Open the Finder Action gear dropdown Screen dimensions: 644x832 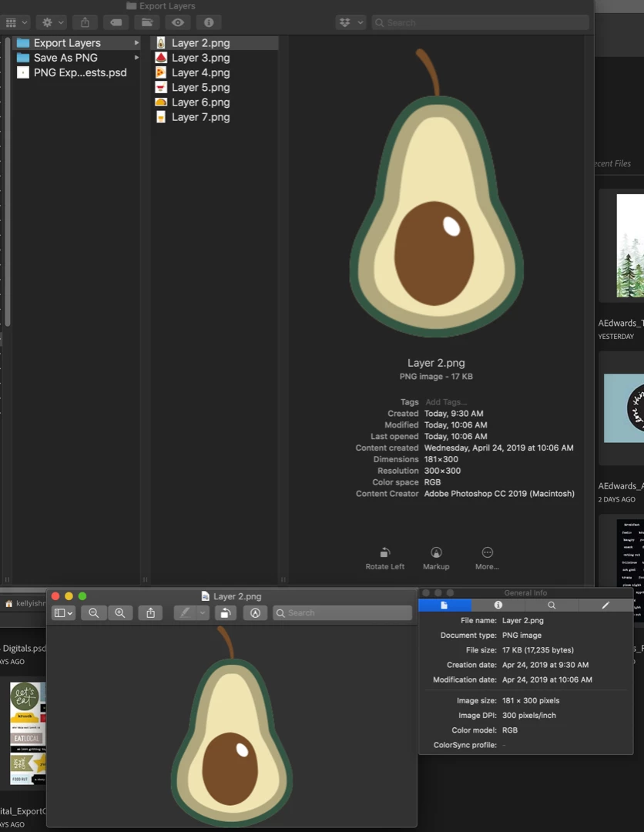(x=52, y=22)
